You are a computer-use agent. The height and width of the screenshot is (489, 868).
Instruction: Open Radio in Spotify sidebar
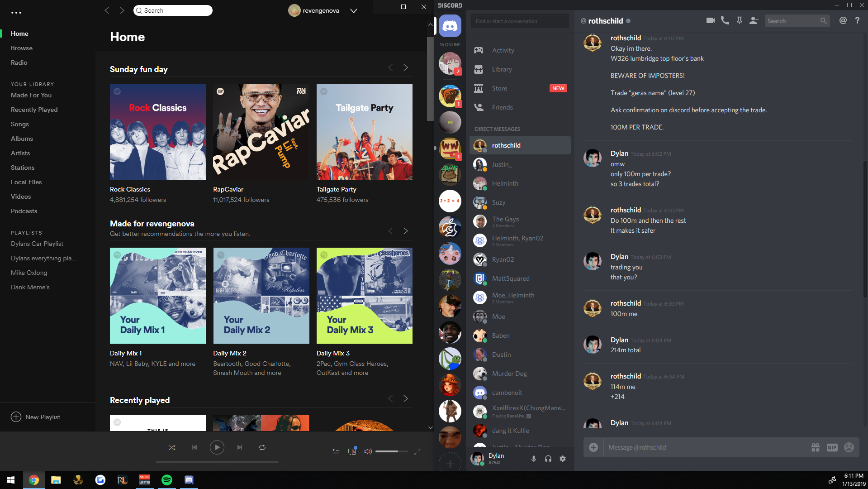click(19, 62)
